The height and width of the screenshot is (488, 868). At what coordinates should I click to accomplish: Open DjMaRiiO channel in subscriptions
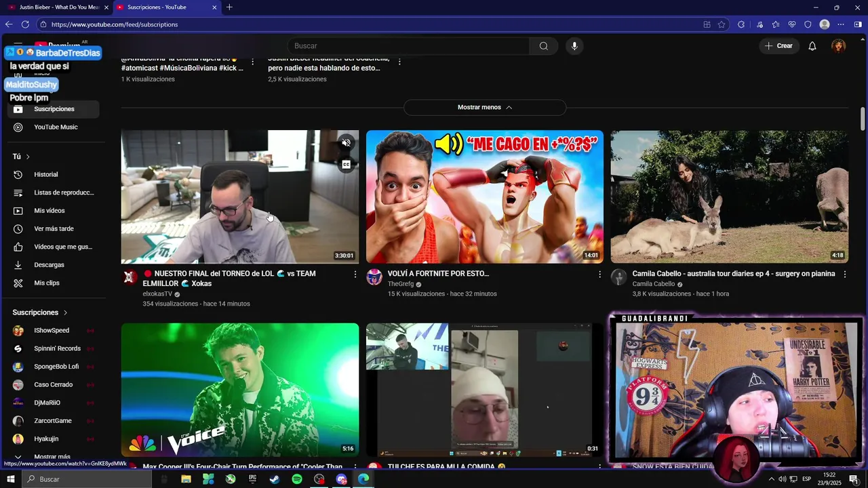[x=54, y=403]
